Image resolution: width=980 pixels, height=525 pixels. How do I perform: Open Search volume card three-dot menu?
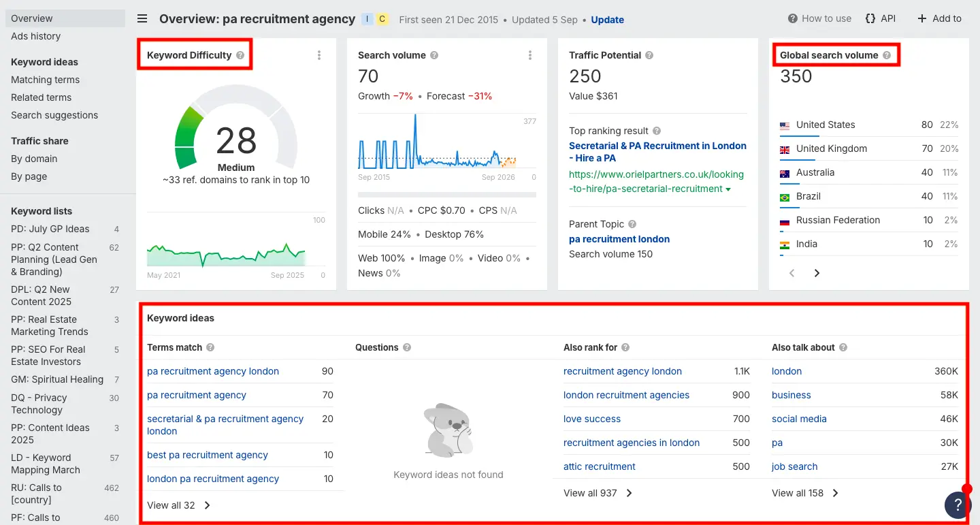tap(530, 55)
